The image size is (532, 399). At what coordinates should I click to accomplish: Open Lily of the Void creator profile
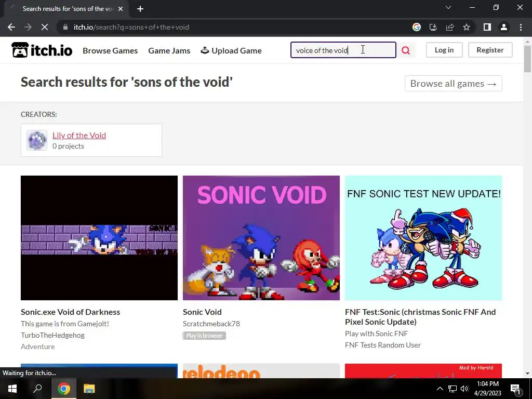(x=79, y=136)
